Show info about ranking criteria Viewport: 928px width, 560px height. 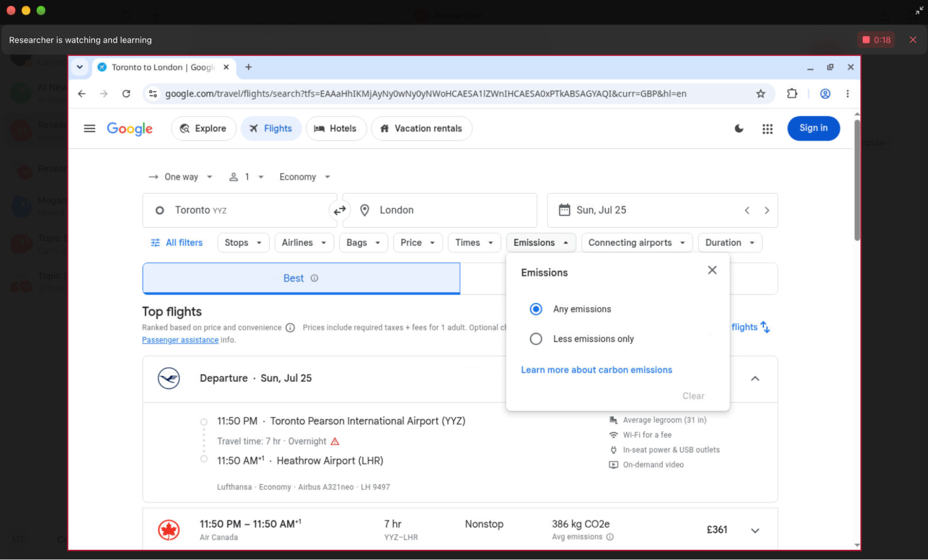[290, 328]
